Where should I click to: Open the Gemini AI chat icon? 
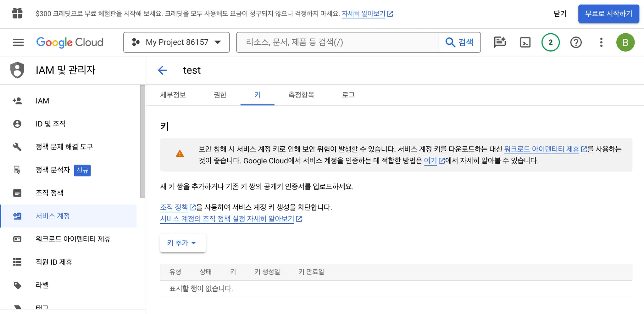[x=500, y=42]
